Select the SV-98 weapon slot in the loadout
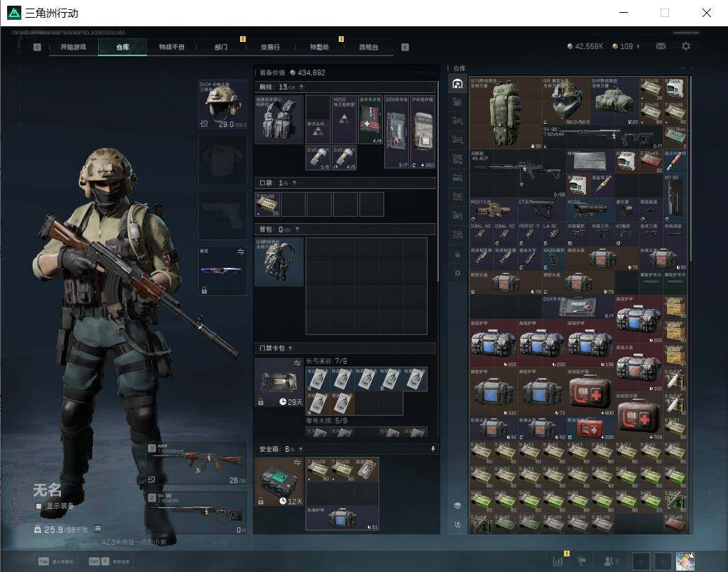728x572 pixels. coord(197,512)
